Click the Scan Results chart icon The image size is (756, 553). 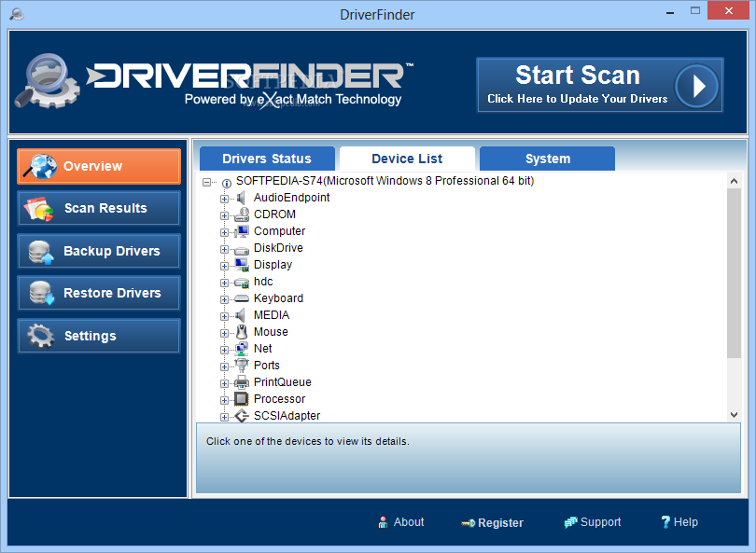[39, 209]
